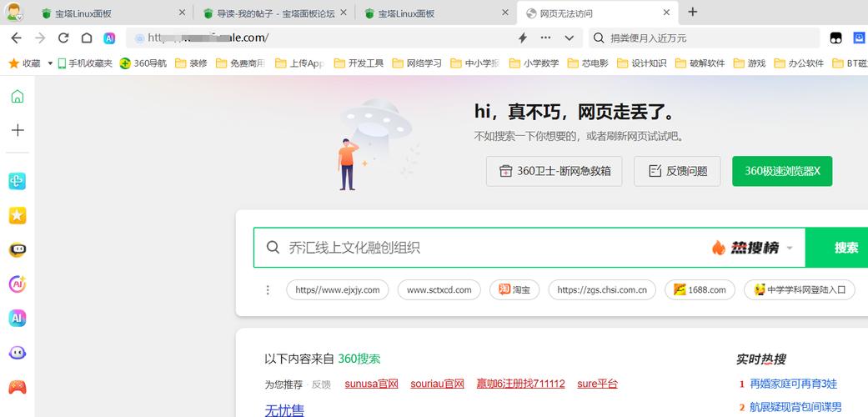Viewport: 868px width, 417px height.
Task: Click the browser back arrow
Action: point(17,38)
